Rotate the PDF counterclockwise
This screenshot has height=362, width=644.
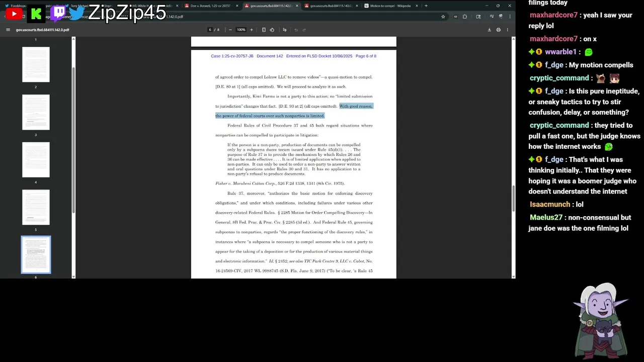click(x=272, y=30)
